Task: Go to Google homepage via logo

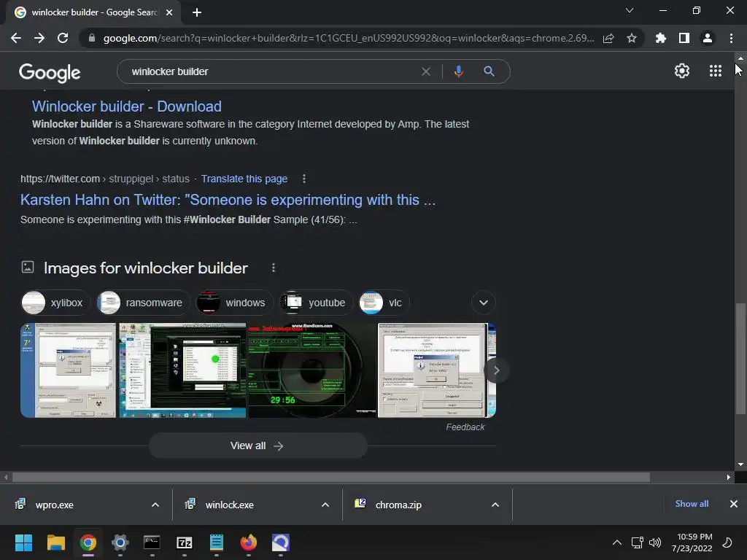Action: click(x=50, y=72)
